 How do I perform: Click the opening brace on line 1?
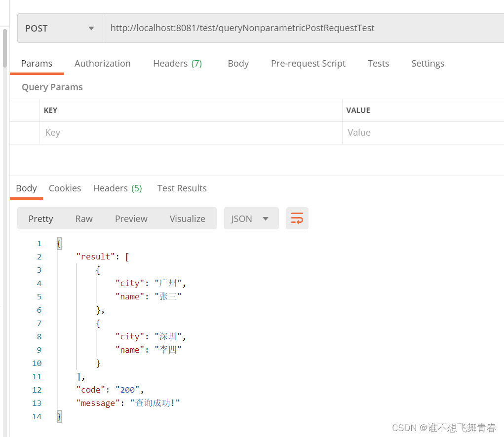(x=59, y=243)
